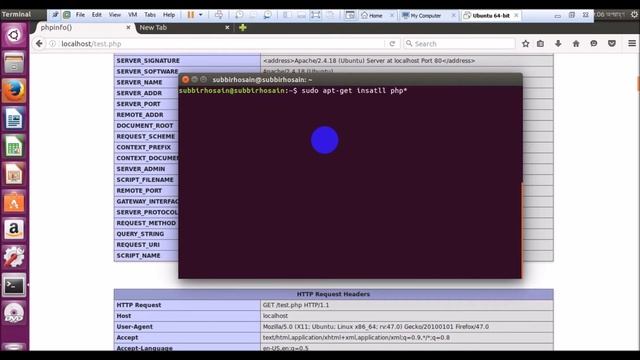The width and height of the screenshot is (640, 360).
Task: Open the VMware Help menu
Action: pos(169,15)
